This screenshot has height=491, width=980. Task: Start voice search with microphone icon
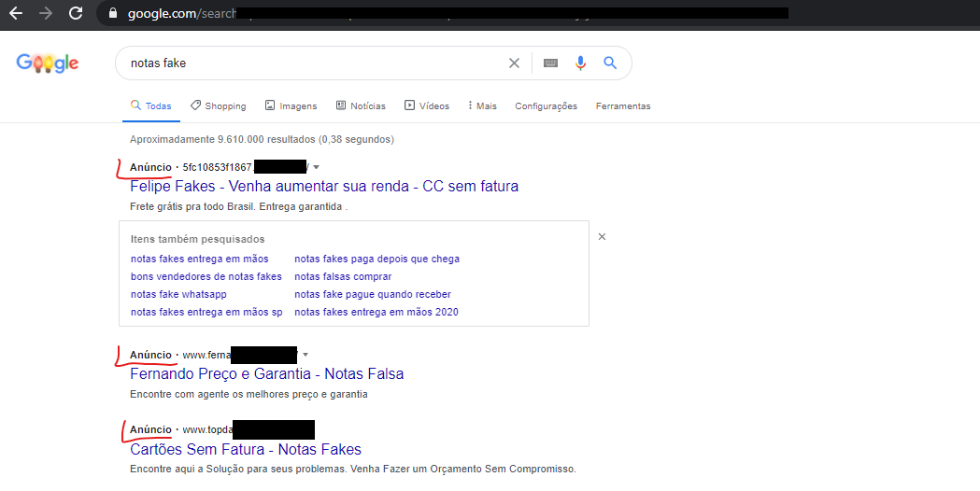click(x=581, y=63)
